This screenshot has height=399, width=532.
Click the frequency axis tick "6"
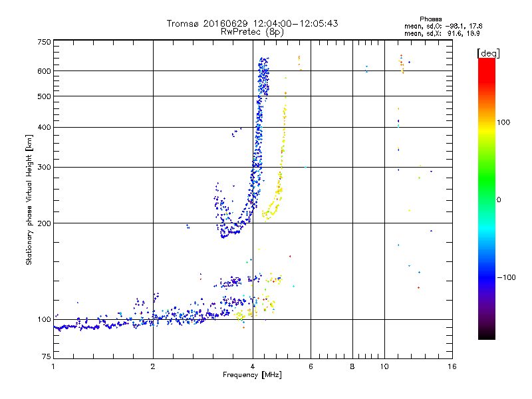[311, 366]
